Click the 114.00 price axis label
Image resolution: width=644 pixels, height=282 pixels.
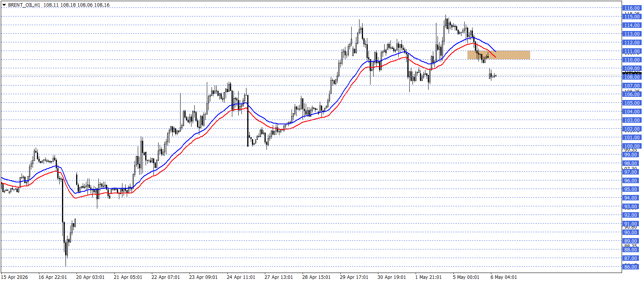[632, 25]
